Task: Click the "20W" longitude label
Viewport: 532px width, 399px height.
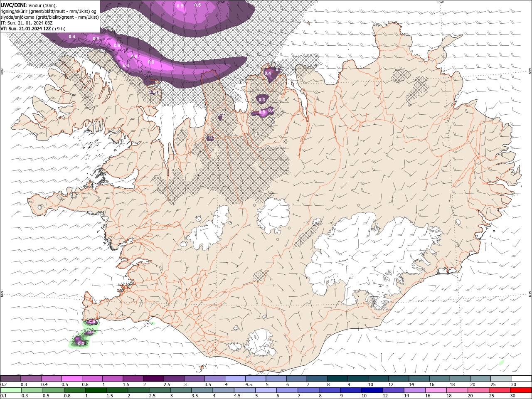Action: point(221,2)
